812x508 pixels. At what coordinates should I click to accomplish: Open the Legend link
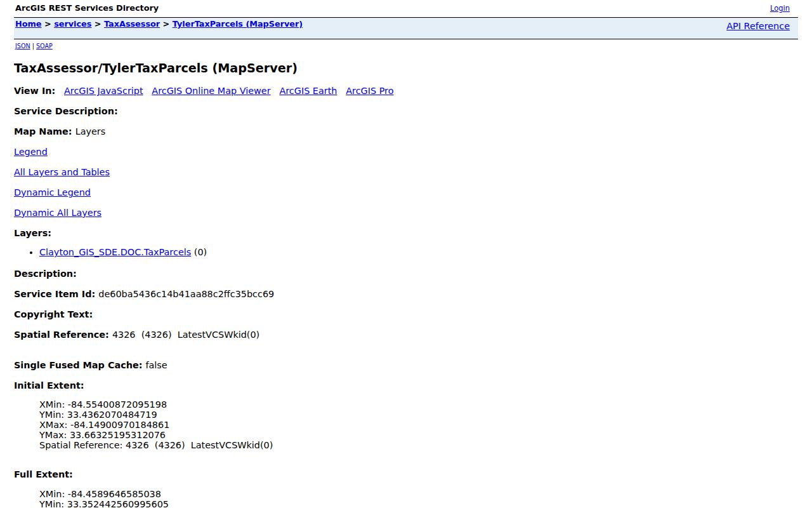tap(30, 152)
